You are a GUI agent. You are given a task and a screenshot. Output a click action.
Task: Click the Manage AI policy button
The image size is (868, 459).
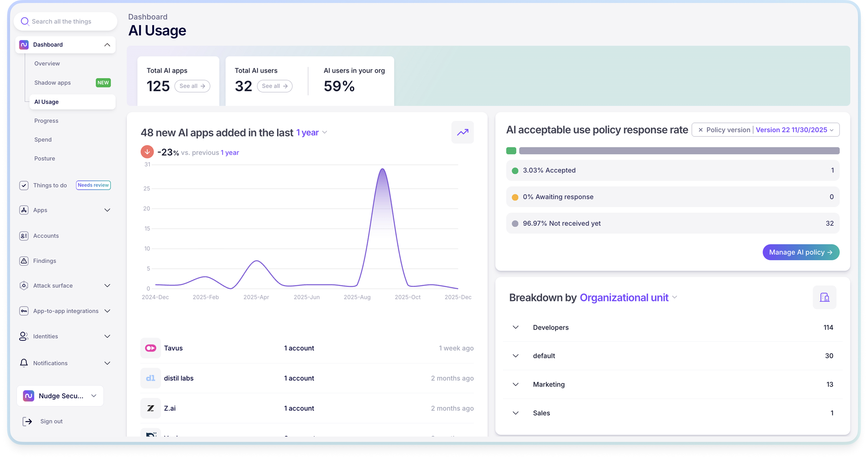(x=800, y=252)
